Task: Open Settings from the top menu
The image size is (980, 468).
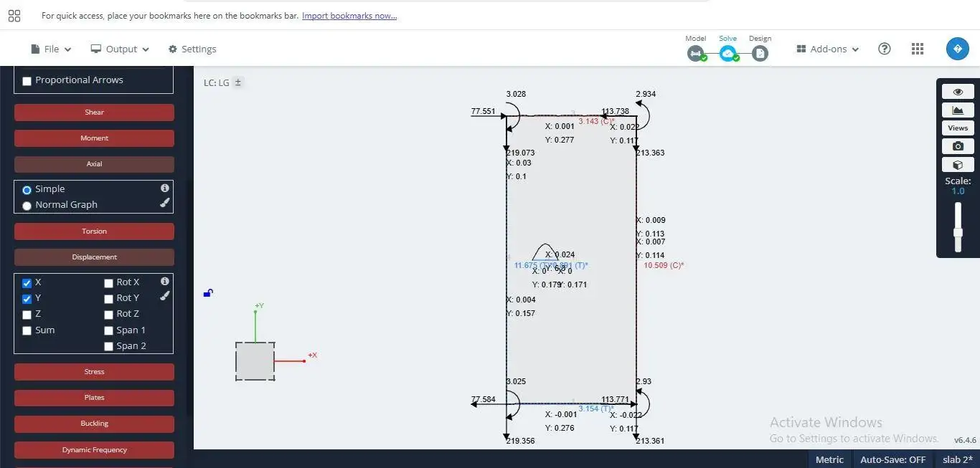Action: tap(192, 49)
